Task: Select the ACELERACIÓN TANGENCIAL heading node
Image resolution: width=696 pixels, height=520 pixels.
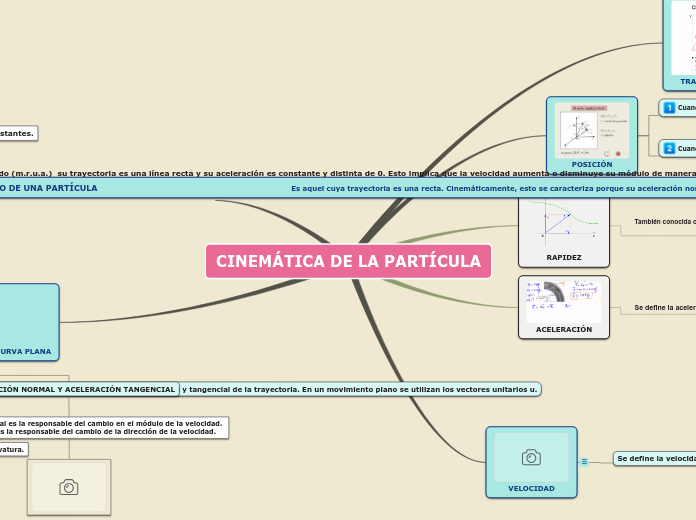Action: (88, 388)
